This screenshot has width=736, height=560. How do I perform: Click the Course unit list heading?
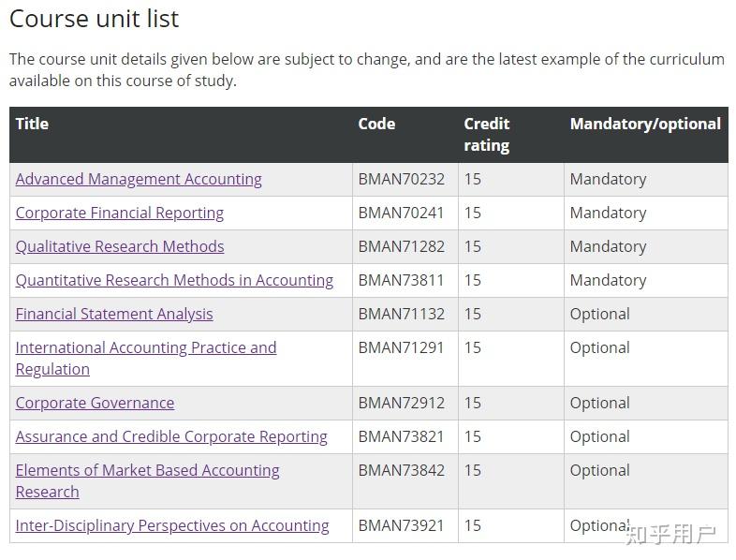click(94, 19)
